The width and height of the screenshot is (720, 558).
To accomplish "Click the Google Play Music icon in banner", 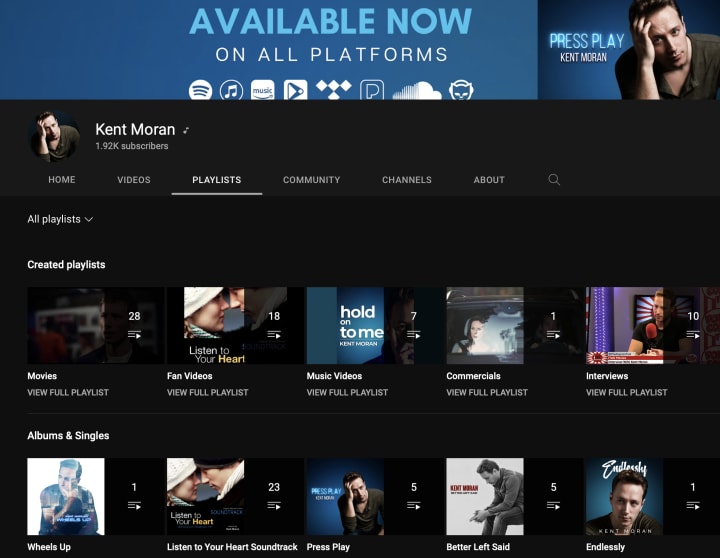I will pos(295,90).
